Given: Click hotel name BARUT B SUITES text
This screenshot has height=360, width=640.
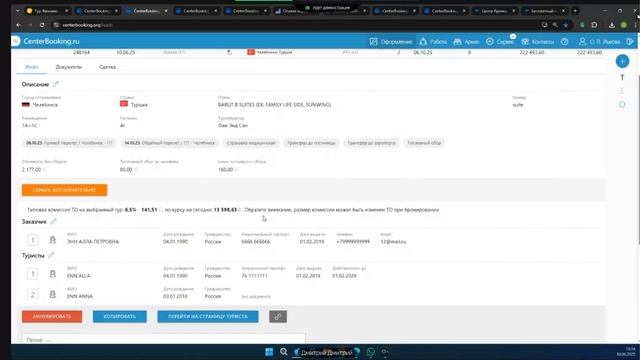Looking at the screenshot, I should click(274, 105).
